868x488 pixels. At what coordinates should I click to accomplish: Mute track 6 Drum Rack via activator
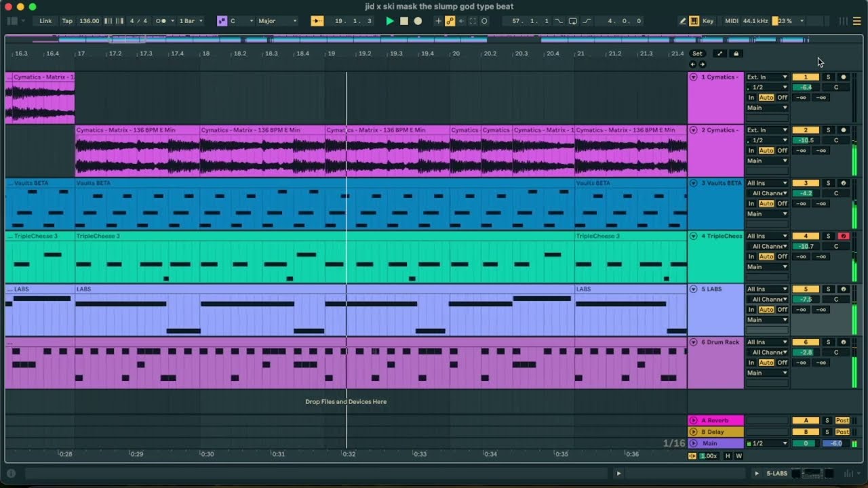pos(806,342)
